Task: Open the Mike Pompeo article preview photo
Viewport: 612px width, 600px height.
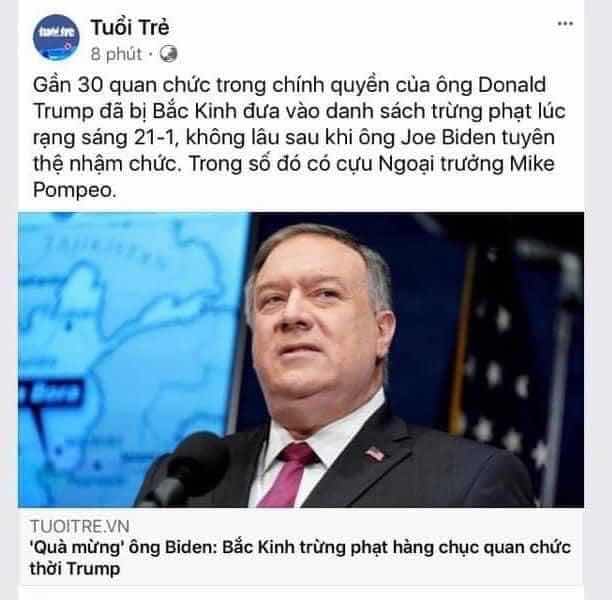Action: [x=301, y=360]
